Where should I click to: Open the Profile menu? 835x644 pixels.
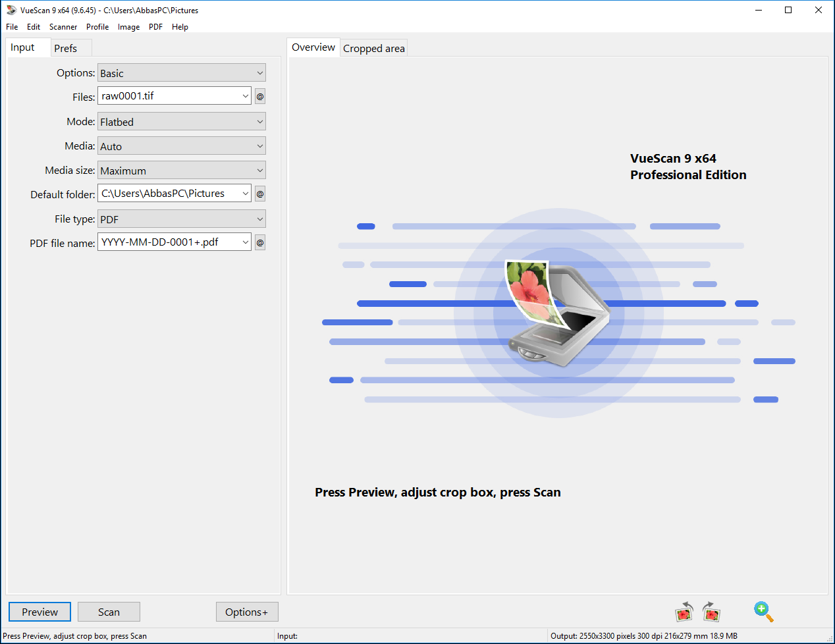click(97, 27)
